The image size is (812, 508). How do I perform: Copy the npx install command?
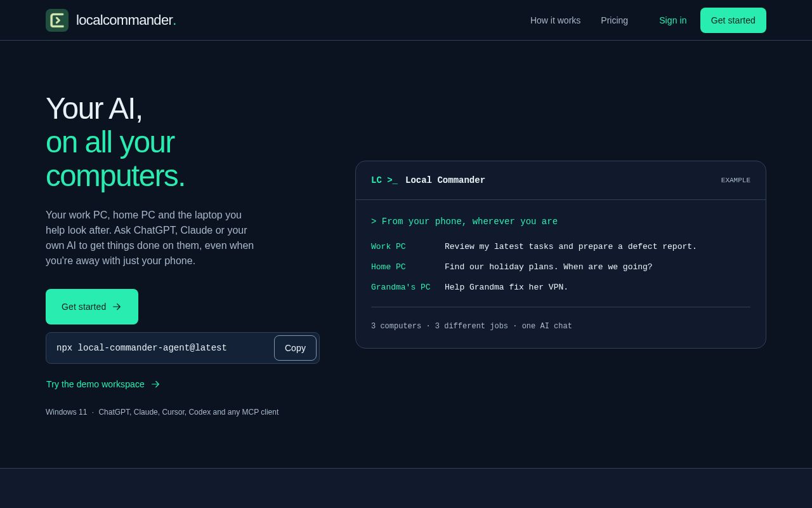click(x=295, y=348)
